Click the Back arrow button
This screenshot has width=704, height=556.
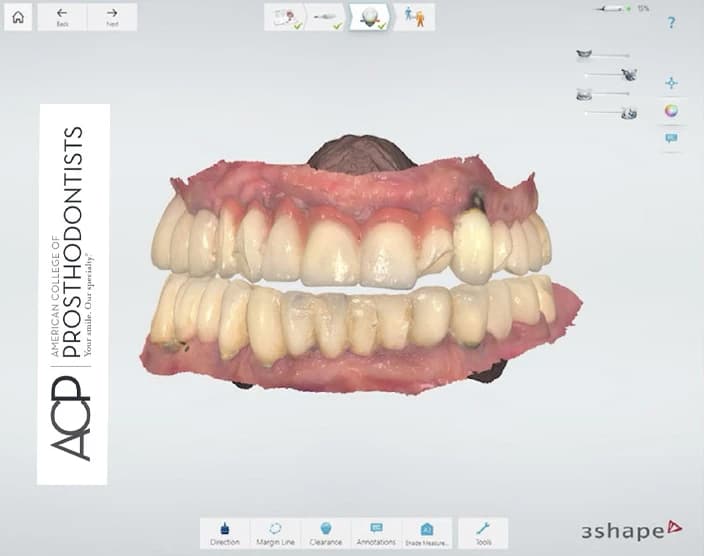click(62, 18)
